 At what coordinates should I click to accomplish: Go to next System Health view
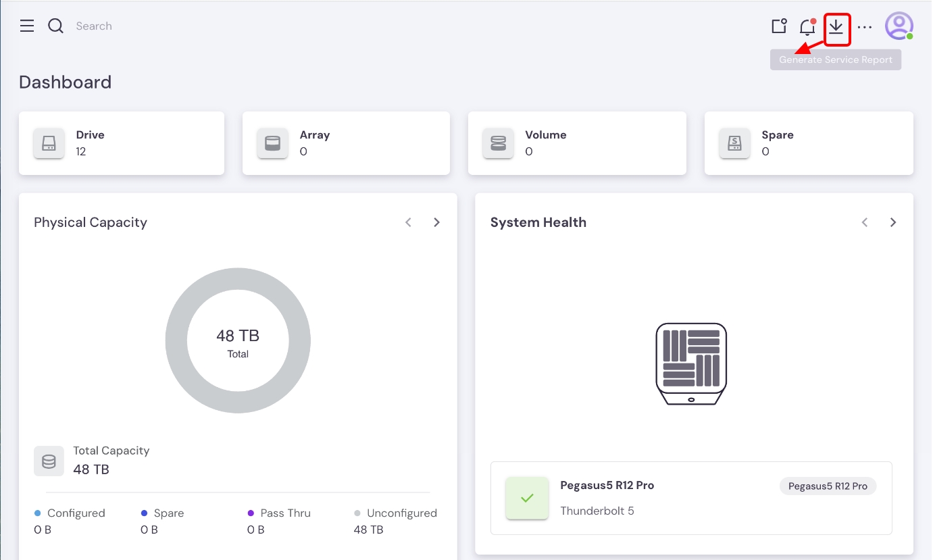[x=893, y=222]
